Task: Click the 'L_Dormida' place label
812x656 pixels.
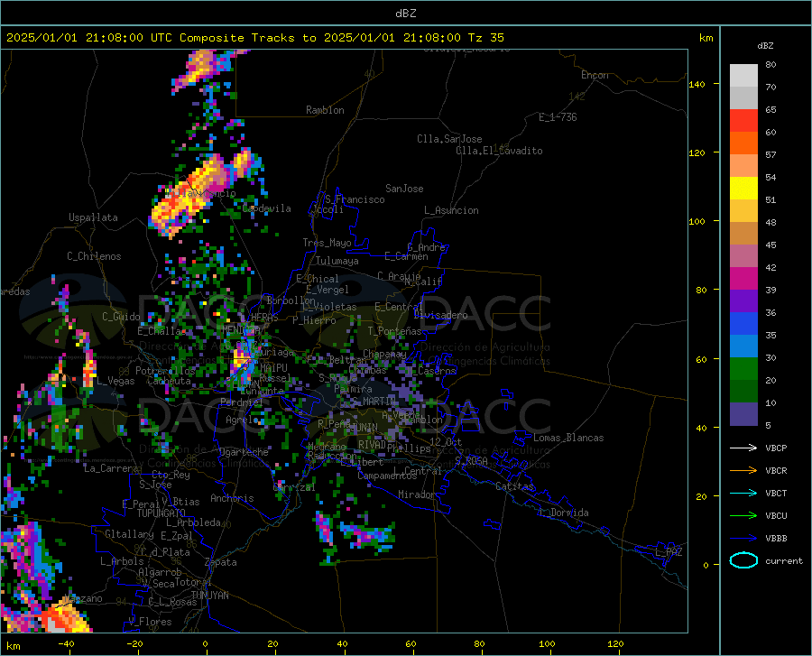Action: coord(564,513)
